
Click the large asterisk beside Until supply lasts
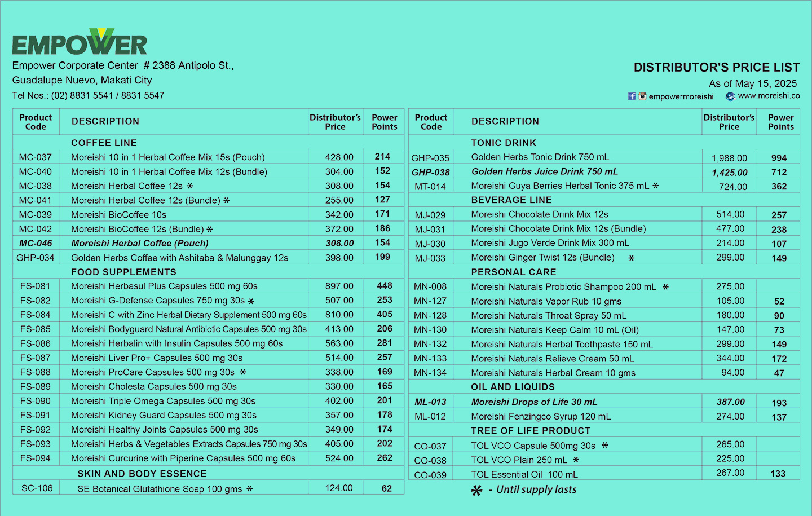point(477,491)
